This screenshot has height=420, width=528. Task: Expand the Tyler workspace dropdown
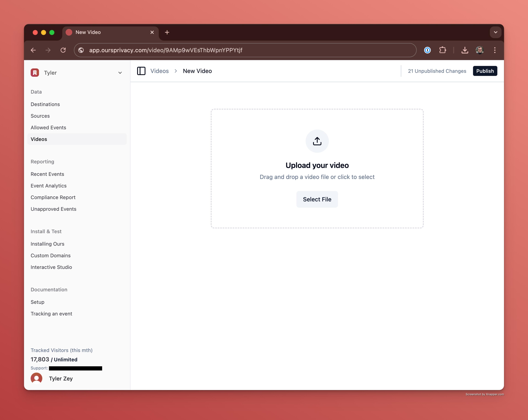tap(120, 73)
